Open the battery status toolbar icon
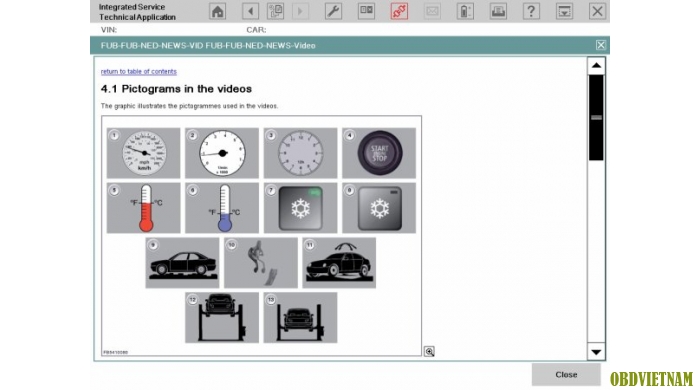This screenshot has height=390, width=700. (x=465, y=11)
